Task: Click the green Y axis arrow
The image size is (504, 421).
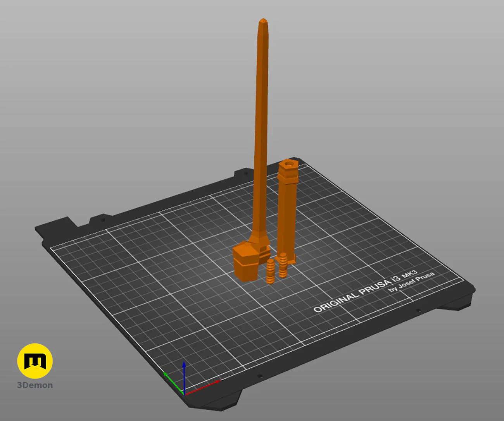Action: pos(173,383)
